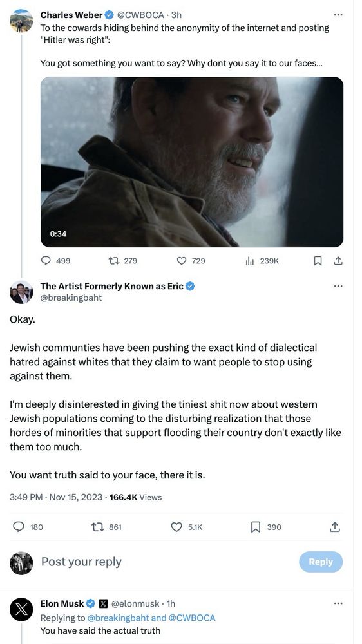Share Charles Weber's post

[x=338, y=260]
